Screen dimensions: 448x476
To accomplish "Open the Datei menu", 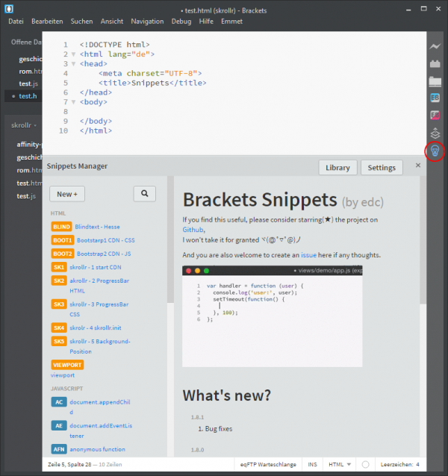I will point(16,21).
